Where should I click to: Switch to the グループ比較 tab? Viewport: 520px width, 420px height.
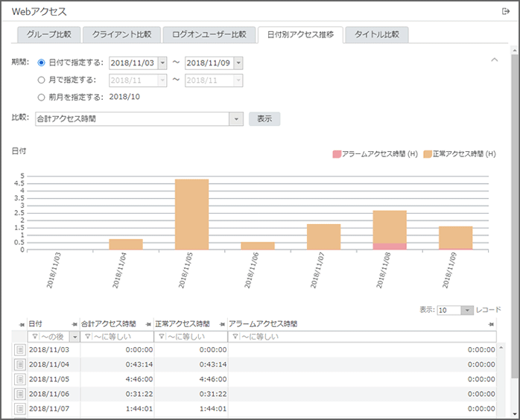click(x=48, y=34)
